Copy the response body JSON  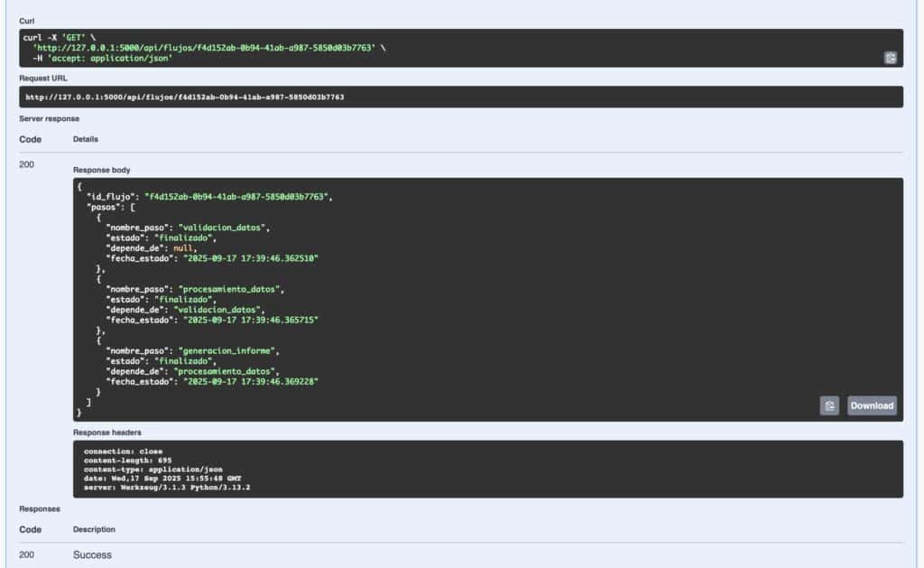point(829,405)
